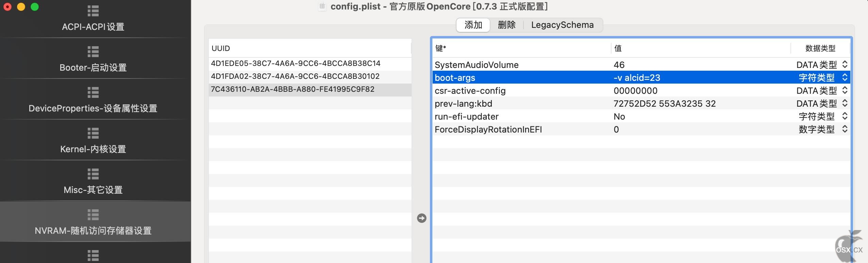Click the value -v alcid=23
Image resolution: width=868 pixels, height=263 pixels.
[x=637, y=77]
